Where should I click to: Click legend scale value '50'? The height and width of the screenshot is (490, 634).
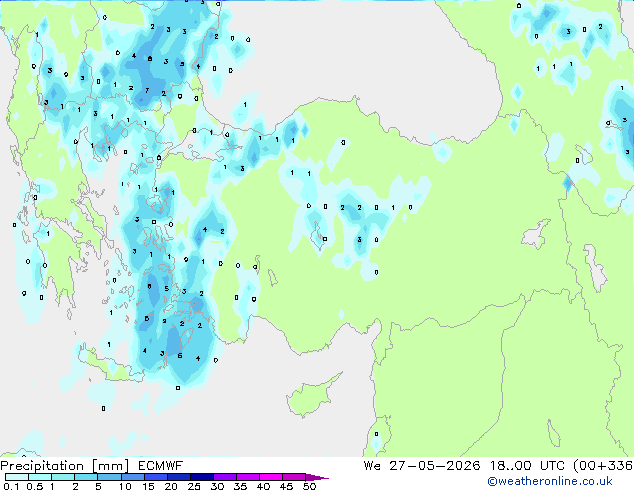309,486
